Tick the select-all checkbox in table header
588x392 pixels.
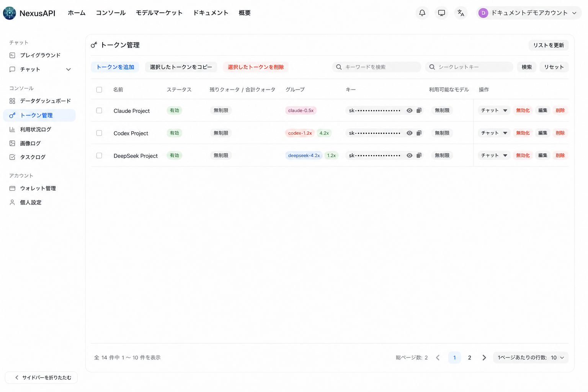point(99,90)
